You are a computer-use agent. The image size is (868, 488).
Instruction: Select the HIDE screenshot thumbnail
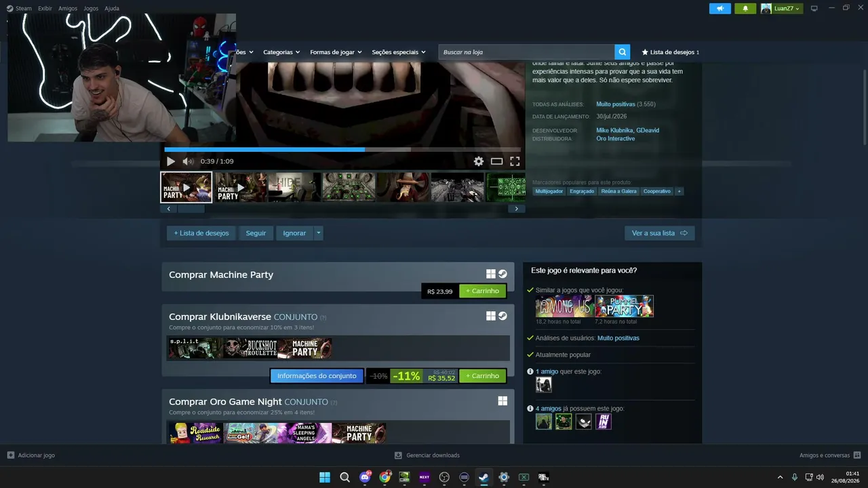click(295, 187)
